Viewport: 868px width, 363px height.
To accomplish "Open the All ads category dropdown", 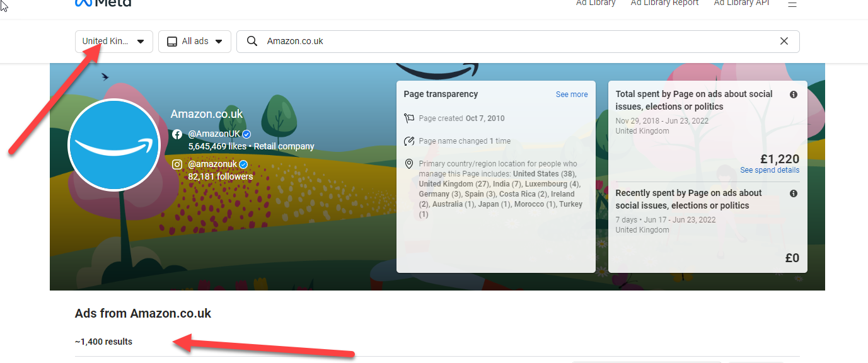I will point(195,42).
